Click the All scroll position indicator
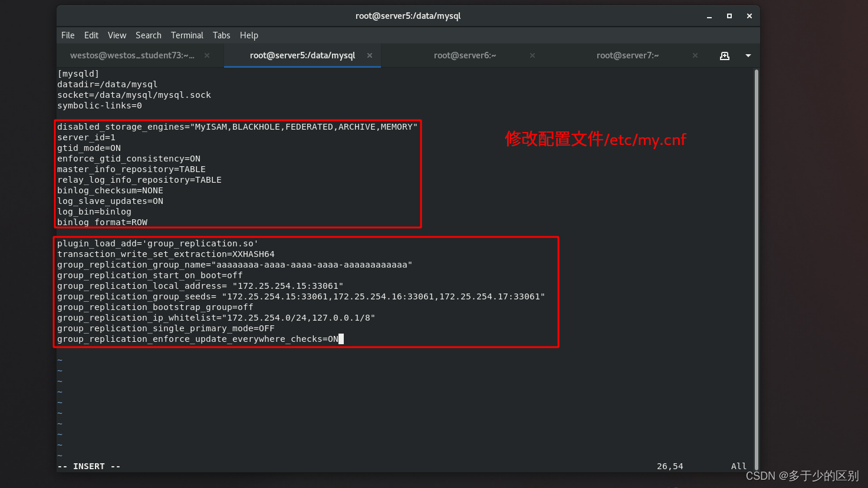This screenshot has width=868, height=488. pos(739,466)
